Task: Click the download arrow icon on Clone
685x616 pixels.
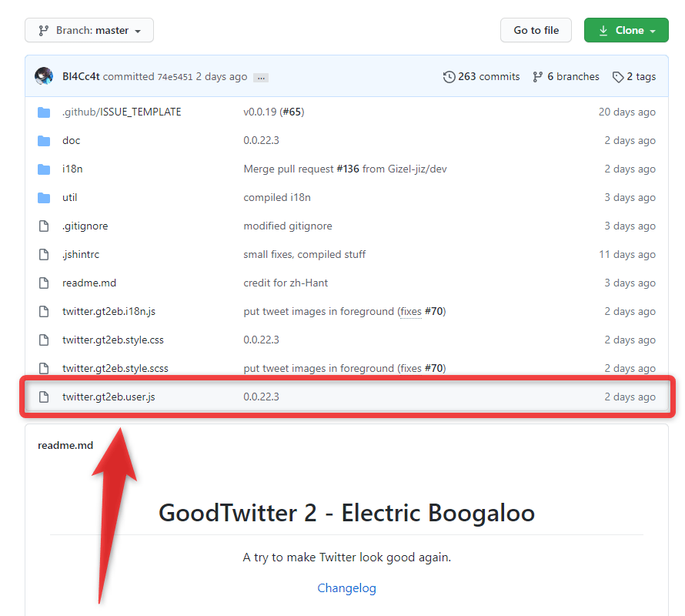Action: coord(603,30)
